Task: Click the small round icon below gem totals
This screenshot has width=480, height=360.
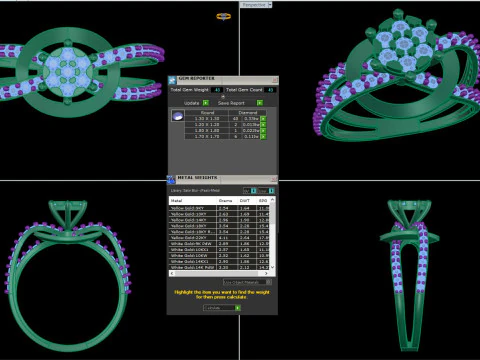Action: (223, 97)
